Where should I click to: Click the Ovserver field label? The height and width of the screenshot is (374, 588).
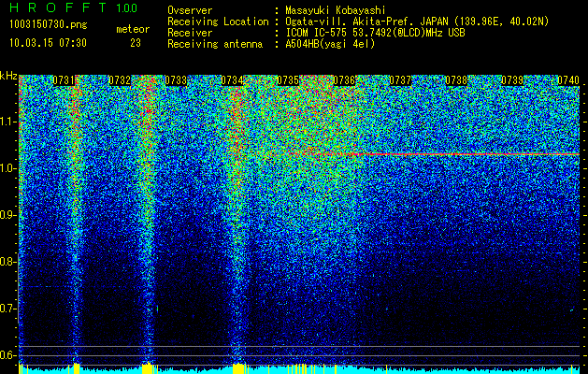(x=190, y=10)
